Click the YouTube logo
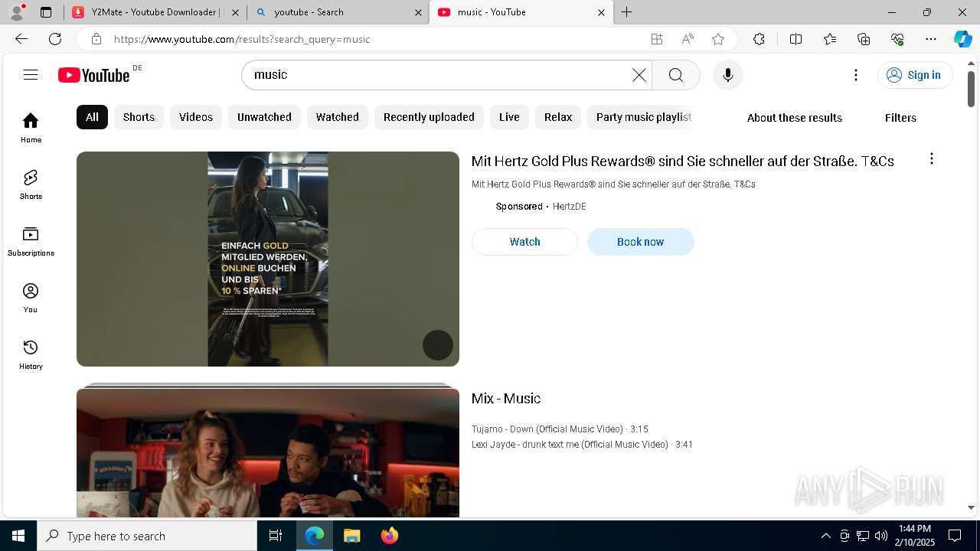Viewport: 980px width, 551px height. point(94,75)
